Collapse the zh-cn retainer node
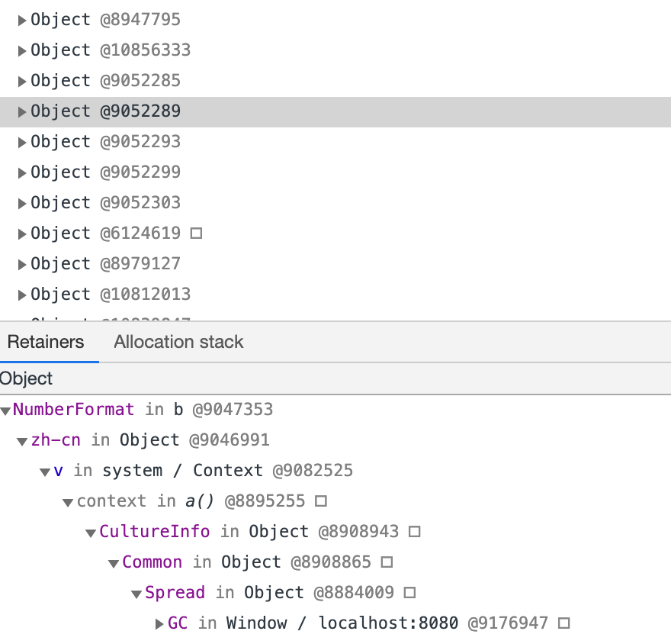This screenshot has width=671, height=644. click(21, 440)
